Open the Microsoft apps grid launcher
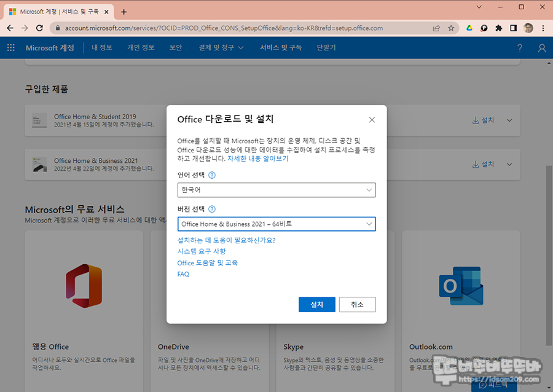This screenshot has width=553, height=392. [11, 47]
